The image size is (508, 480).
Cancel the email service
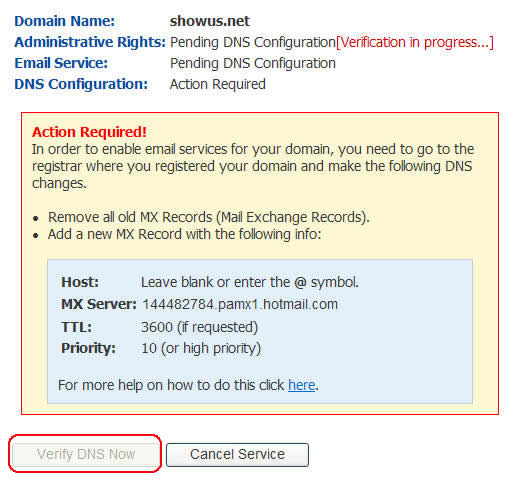click(x=237, y=454)
